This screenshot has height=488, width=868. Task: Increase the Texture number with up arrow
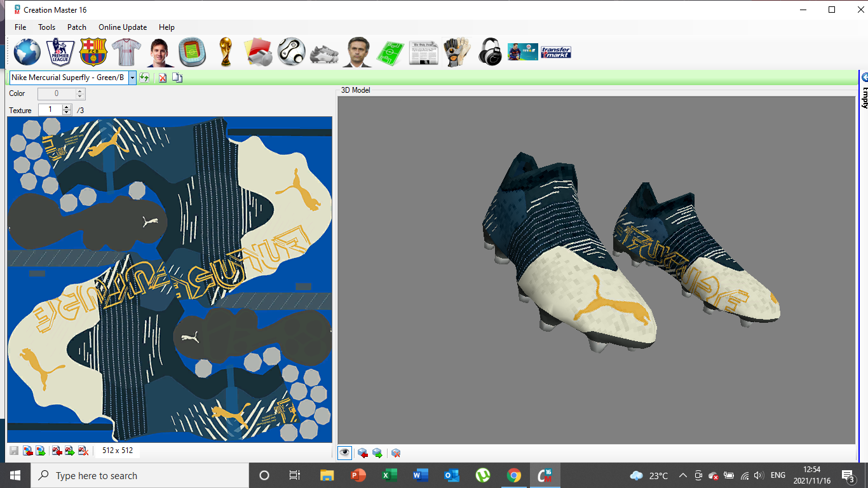coord(67,107)
